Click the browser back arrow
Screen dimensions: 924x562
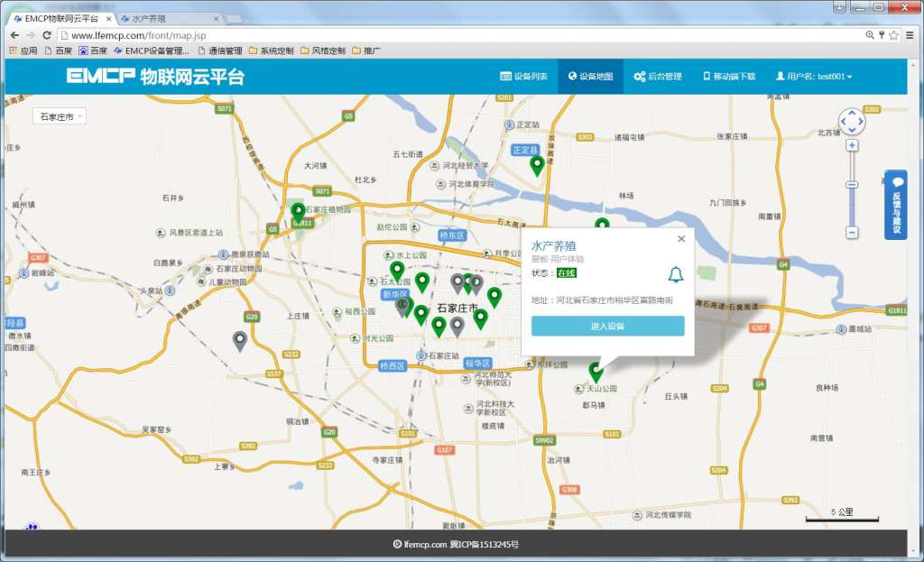click(x=14, y=35)
